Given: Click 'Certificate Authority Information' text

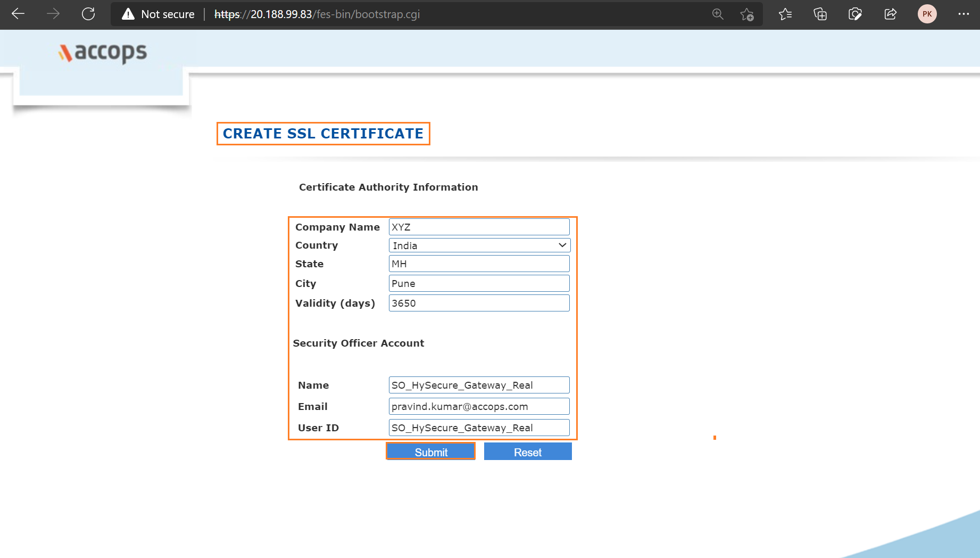Looking at the screenshot, I should [x=388, y=187].
